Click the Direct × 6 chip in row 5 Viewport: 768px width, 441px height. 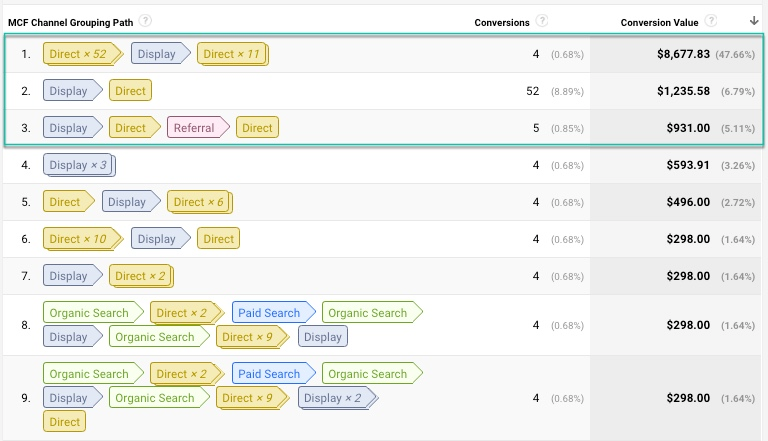[x=200, y=202]
